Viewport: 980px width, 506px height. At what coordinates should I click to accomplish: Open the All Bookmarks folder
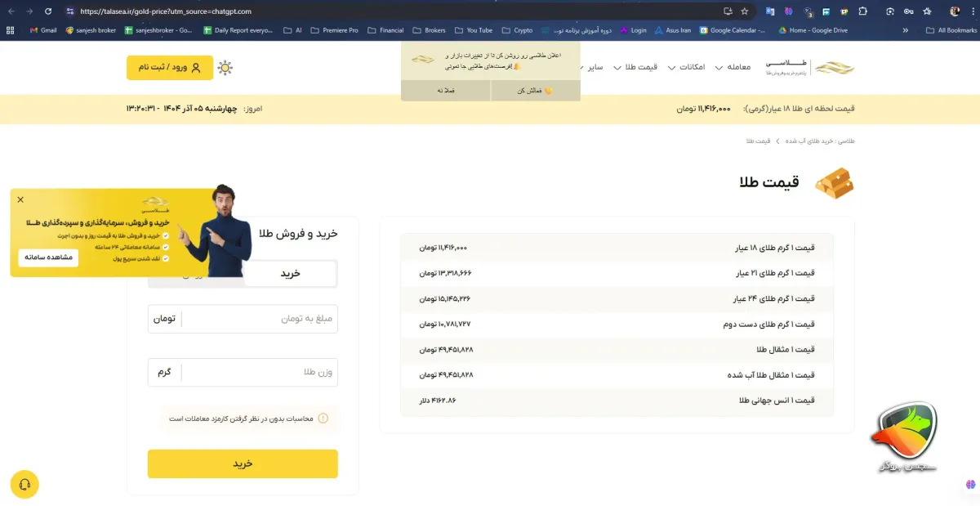[951, 30]
